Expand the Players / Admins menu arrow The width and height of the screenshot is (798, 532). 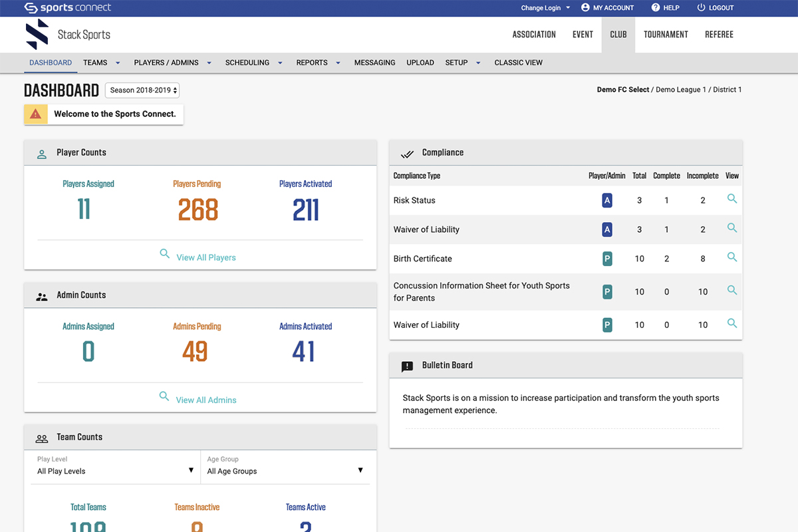(209, 63)
